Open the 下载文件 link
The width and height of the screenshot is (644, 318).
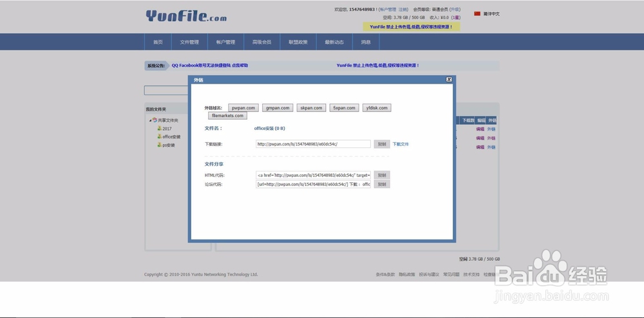pos(401,144)
